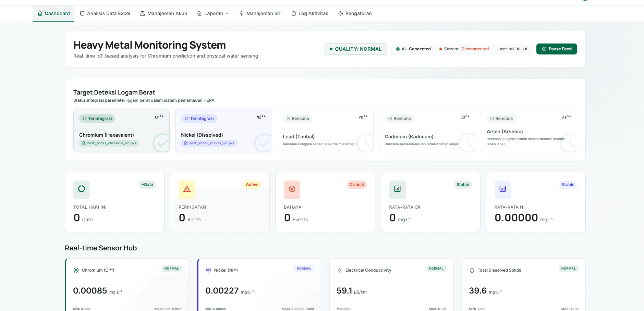Image resolution: width=644 pixels, height=311 pixels.
Task: Open the Dashboard tab
Action: click(54, 13)
